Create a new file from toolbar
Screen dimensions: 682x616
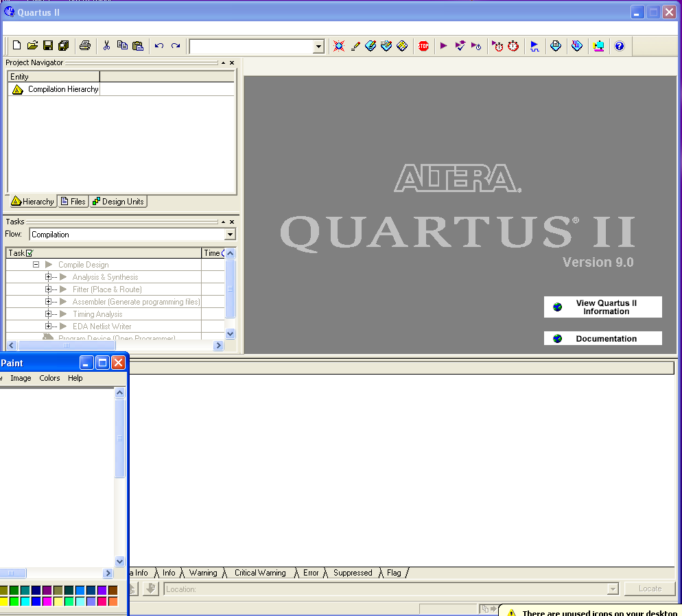(x=16, y=46)
